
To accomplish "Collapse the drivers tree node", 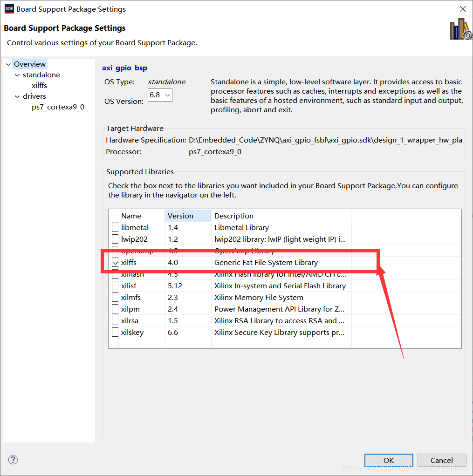I will 17,96.
